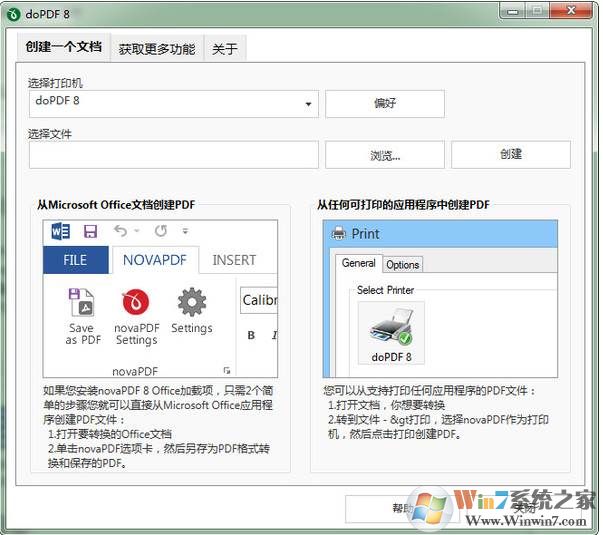Click the 偏好 preferences button
Image resolution: width=603 pixels, height=535 pixels.
point(384,103)
